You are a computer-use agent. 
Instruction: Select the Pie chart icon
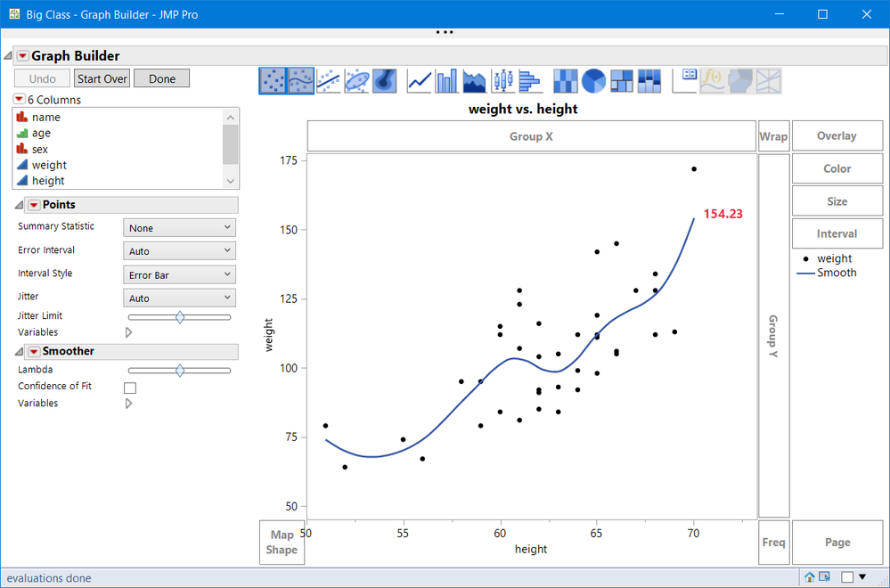pyautogui.click(x=593, y=80)
